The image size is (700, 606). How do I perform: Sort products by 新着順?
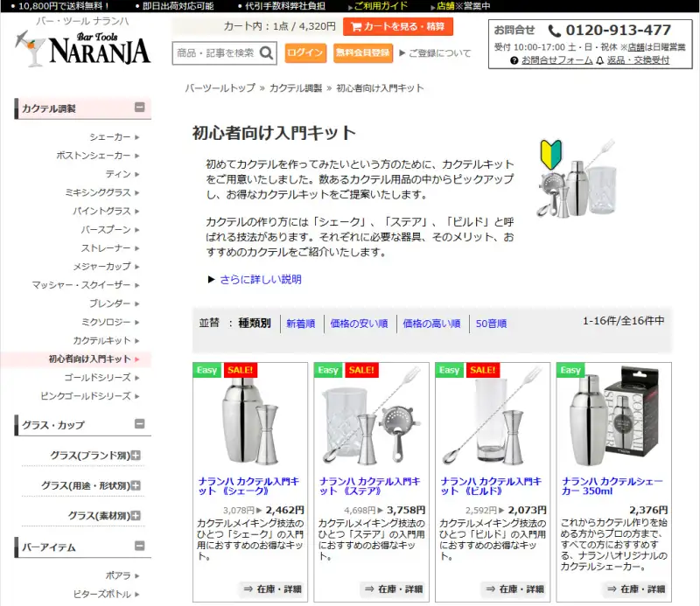[x=300, y=324]
